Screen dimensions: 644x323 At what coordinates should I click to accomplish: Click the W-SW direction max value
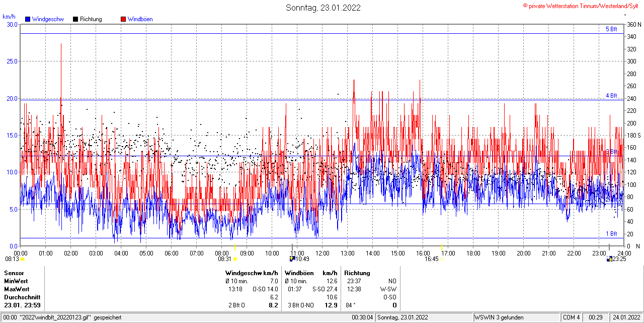pyautogui.click(x=388, y=289)
